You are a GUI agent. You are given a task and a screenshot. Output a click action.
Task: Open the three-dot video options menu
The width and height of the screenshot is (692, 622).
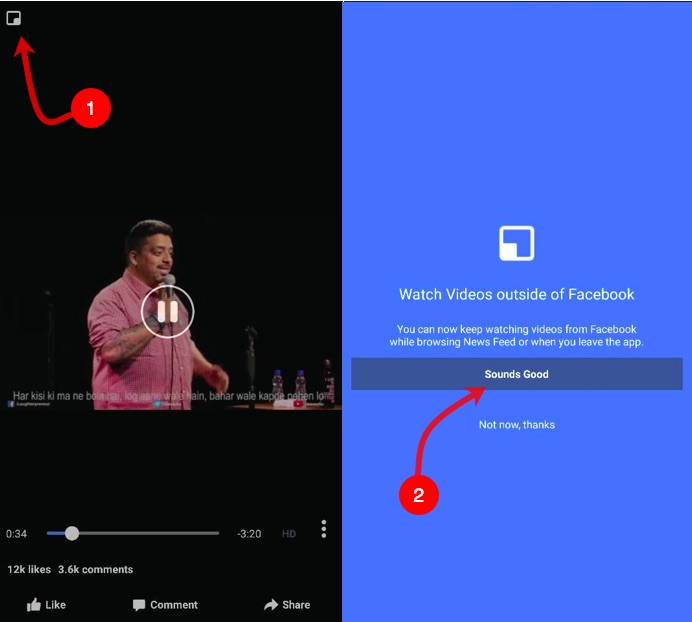(x=324, y=529)
